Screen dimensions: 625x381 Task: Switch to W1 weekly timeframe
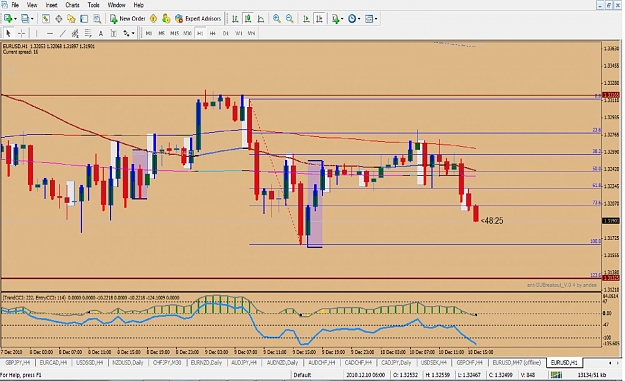[238, 33]
